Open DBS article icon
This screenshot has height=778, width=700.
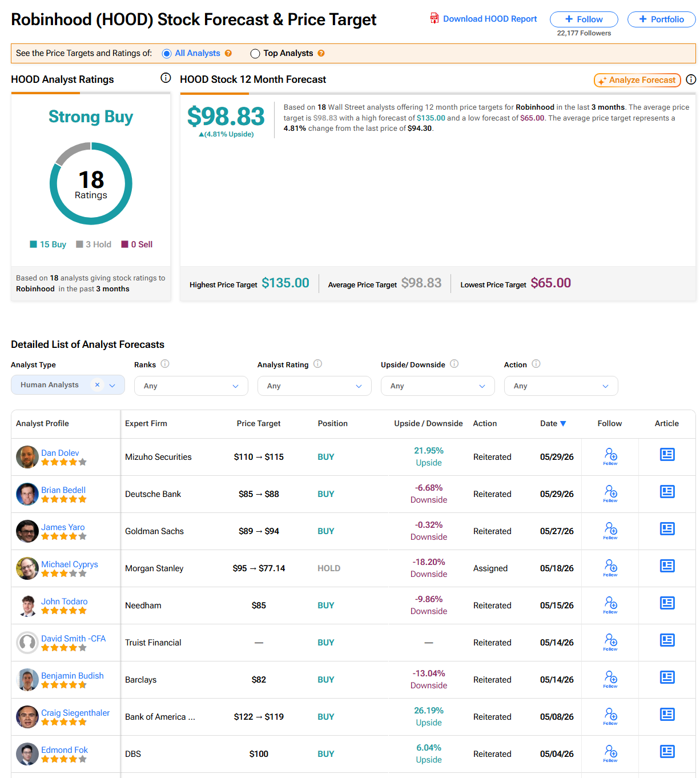coord(667,752)
